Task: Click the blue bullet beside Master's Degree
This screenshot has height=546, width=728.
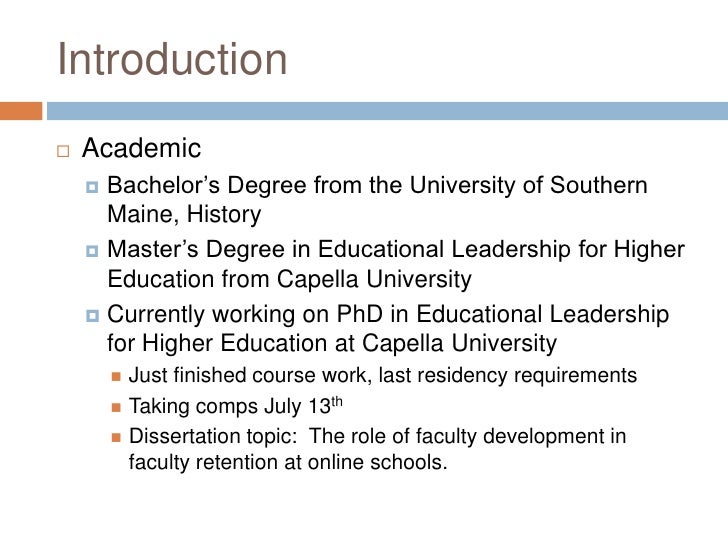Action: (x=92, y=251)
